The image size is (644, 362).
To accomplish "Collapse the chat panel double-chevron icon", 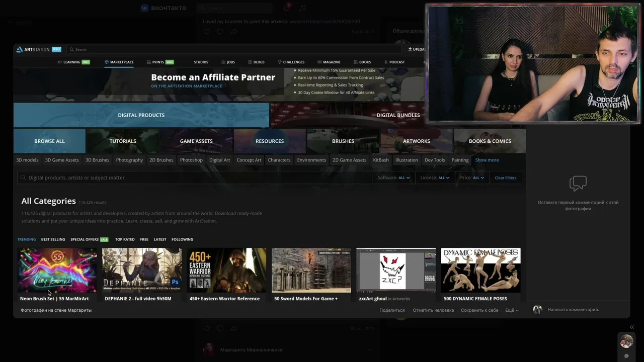I will pos(632,327).
